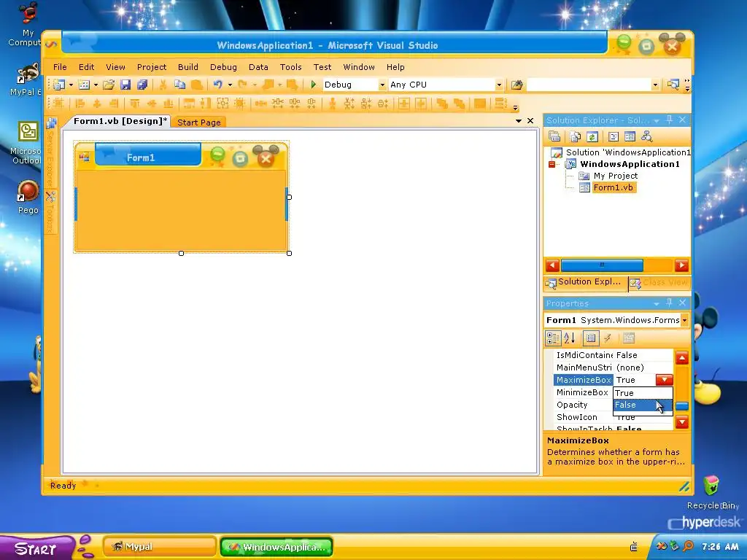Open the Build menu
This screenshot has width=747, height=560.
(x=188, y=67)
